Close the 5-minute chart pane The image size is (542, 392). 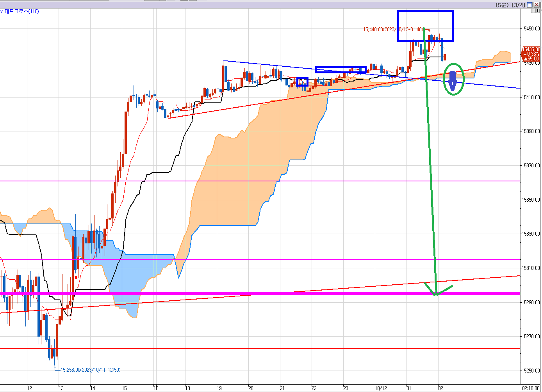(537, 5)
